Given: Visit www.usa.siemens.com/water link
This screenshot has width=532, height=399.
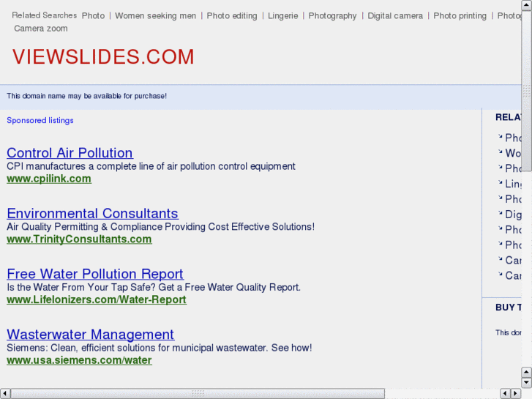Looking at the screenshot, I should [x=79, y=360].
